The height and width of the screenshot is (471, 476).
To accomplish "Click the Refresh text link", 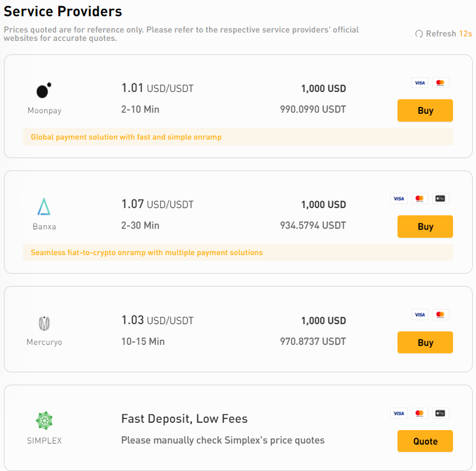I will coord(441,34).
